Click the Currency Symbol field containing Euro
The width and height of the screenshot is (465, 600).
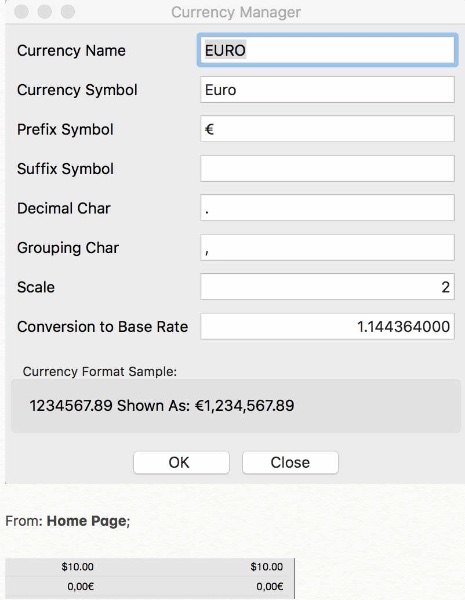(x=327, y=90)
